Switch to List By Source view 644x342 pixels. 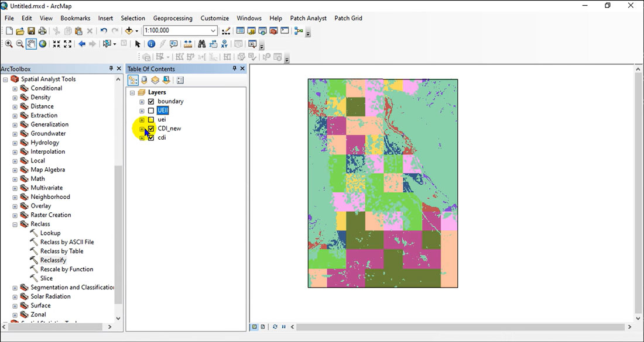point(144,80)
